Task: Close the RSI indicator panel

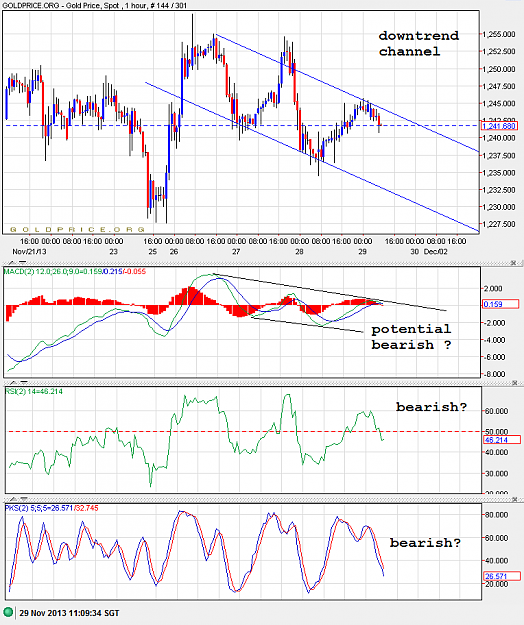Action: click(x=514, y=383)
